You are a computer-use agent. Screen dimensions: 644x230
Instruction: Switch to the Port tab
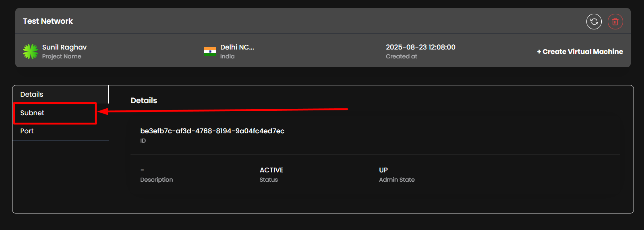27,131
